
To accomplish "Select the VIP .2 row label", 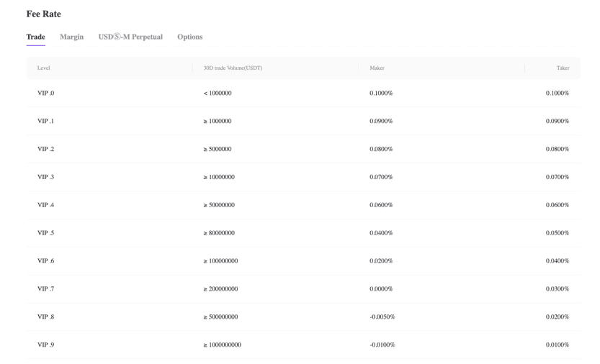I will tap(45, 150).
